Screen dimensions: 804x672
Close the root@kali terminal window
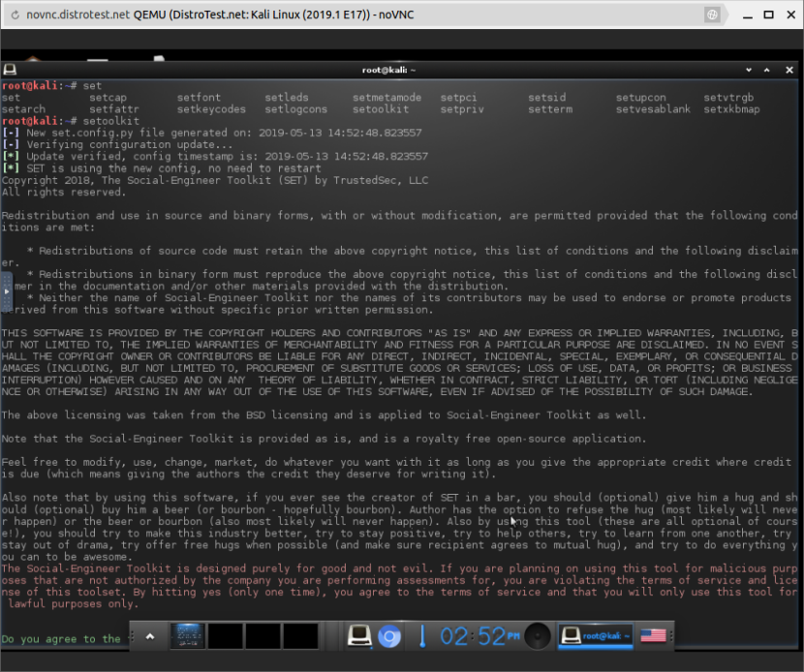pyautogui.click(x=789, y=70)
